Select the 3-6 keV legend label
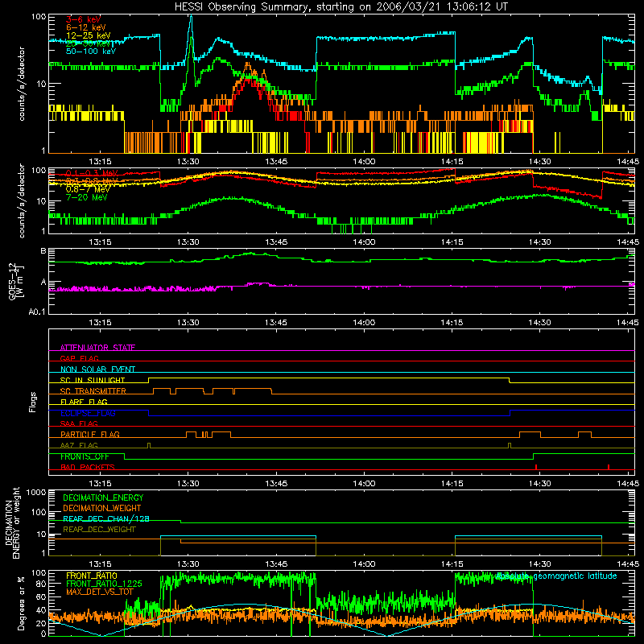The height and width of the screenshot is (644, 644). (x=84, y=19)
